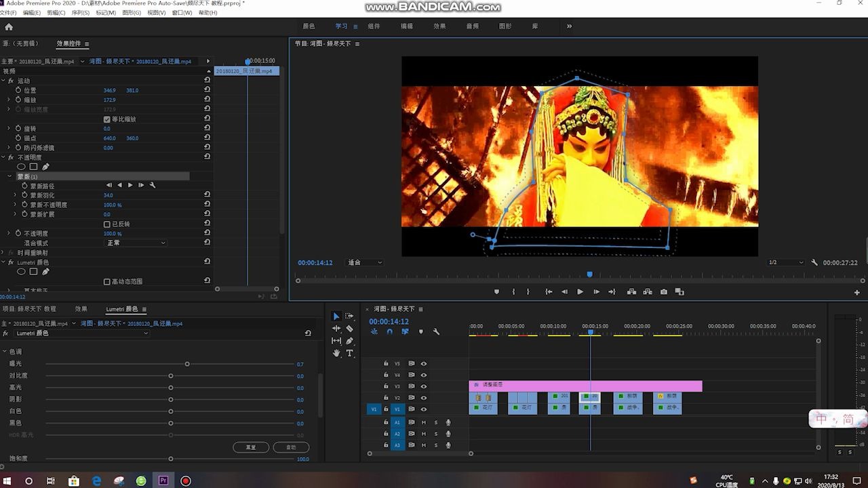
Task: Track selected mask forward
Action: (130, 185)
